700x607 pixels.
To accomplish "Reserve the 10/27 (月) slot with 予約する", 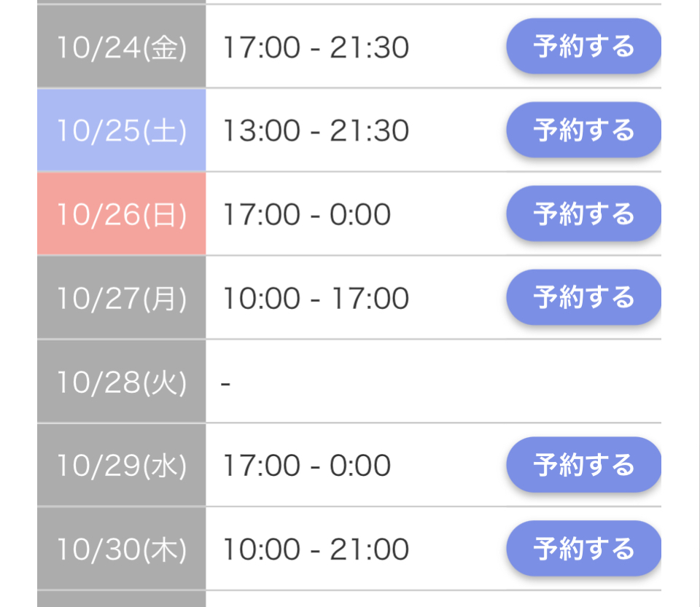I will [x=583, y=297].
